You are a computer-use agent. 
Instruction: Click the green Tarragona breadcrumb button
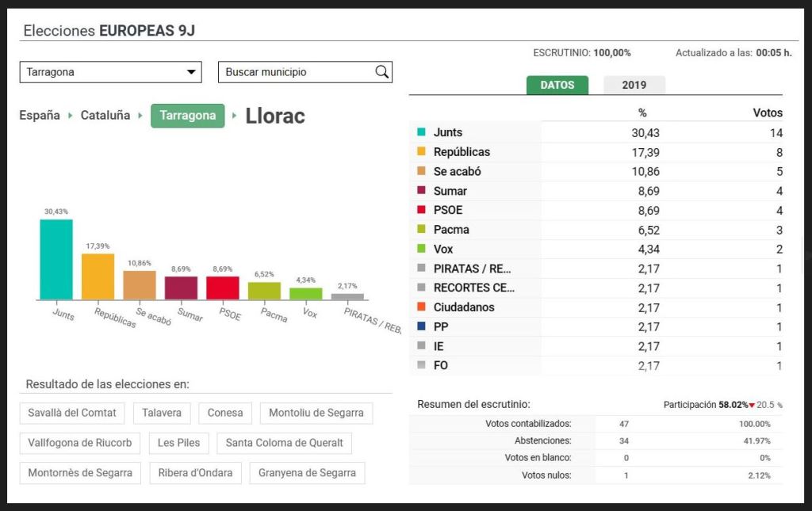point(187,116)
